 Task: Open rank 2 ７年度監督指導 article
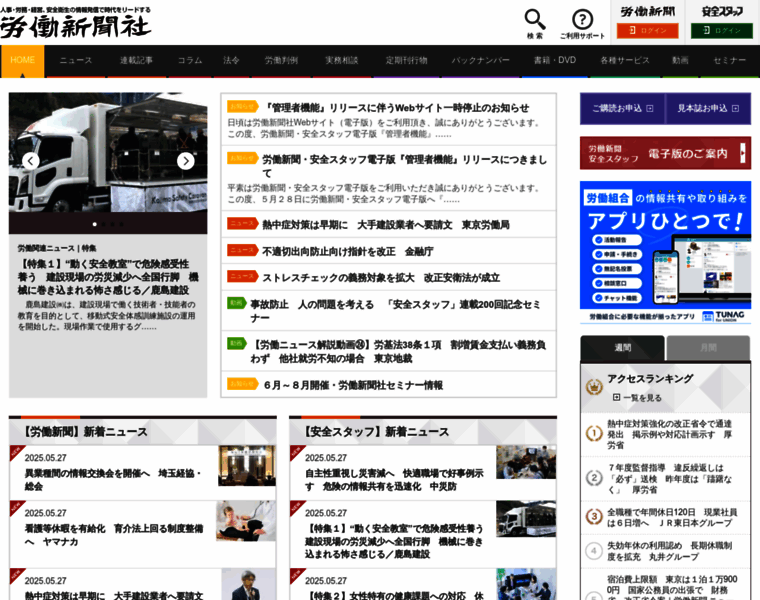point(670,478)
